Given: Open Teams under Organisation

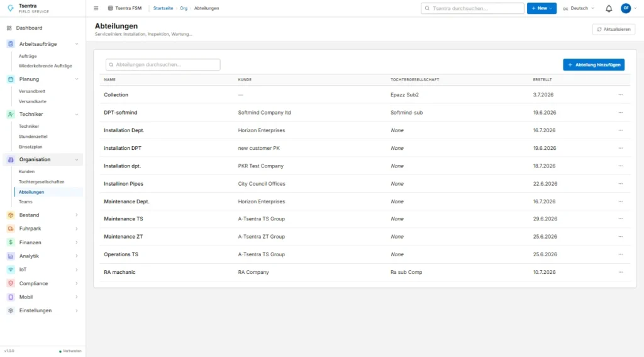Looking at the screenshot, I should pyautogui.click(x=25, y=202).
